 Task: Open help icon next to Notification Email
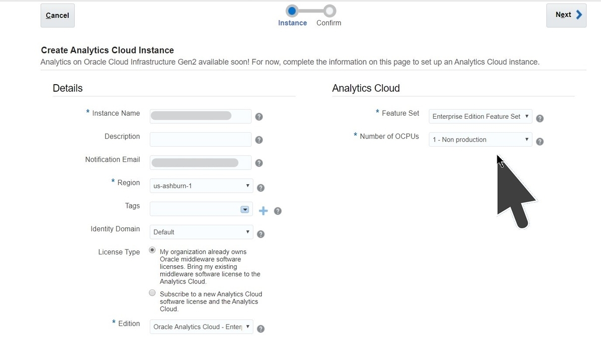(x=259, y=163)
